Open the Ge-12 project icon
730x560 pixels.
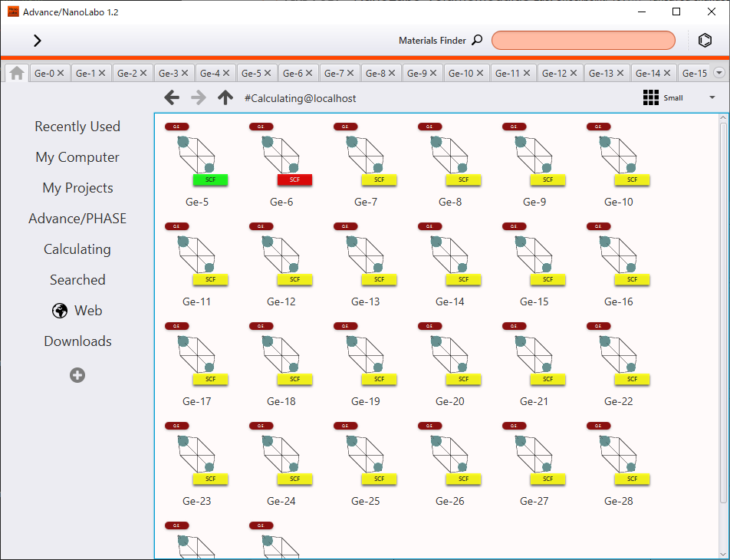pos(281,255)
